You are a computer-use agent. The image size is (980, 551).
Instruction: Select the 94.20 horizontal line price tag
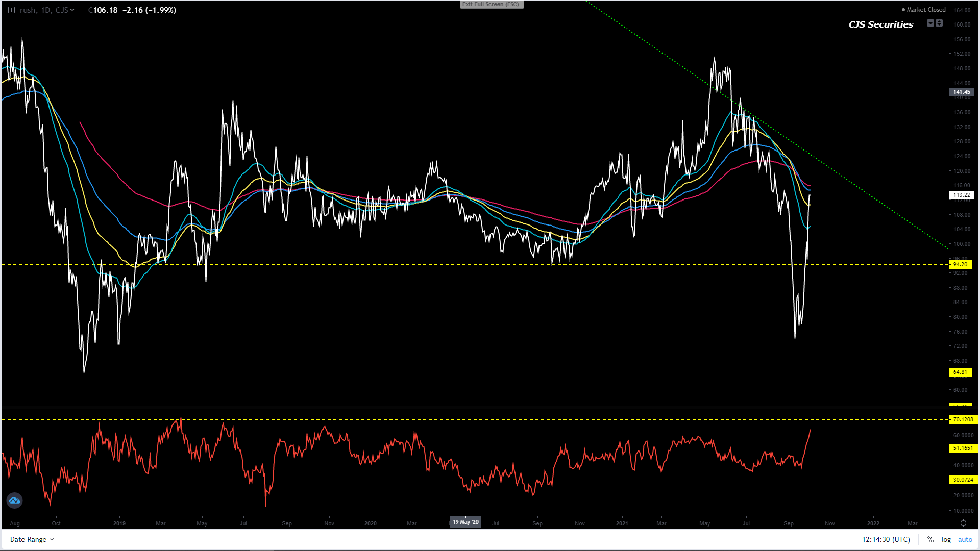click(x=960, y=264)
